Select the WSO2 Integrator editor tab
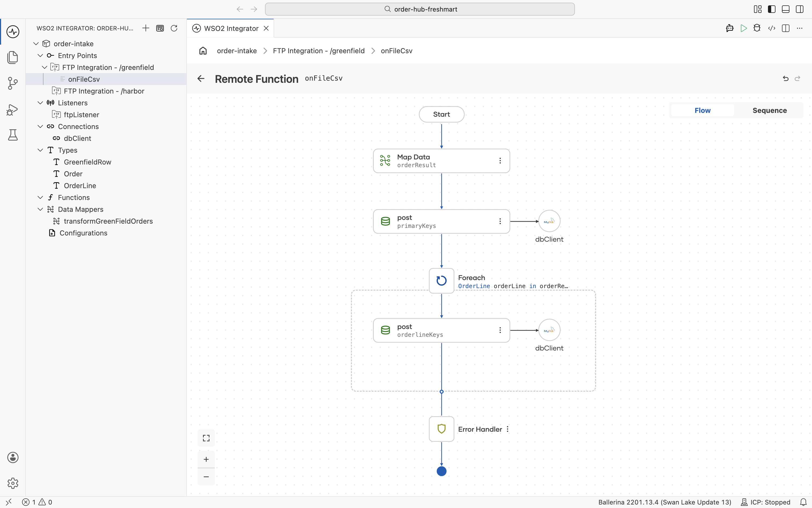 pyautogui.click(x=231, y=28)
